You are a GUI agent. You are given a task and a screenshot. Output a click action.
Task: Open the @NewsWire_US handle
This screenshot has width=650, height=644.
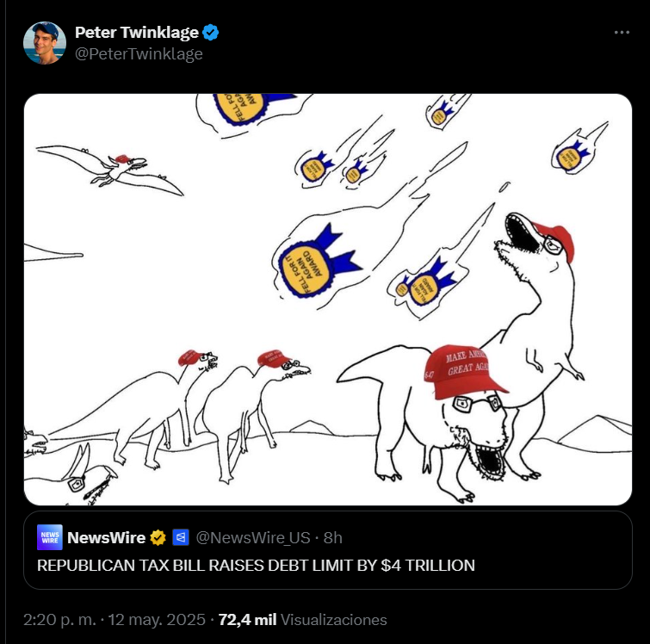point(253,537)
